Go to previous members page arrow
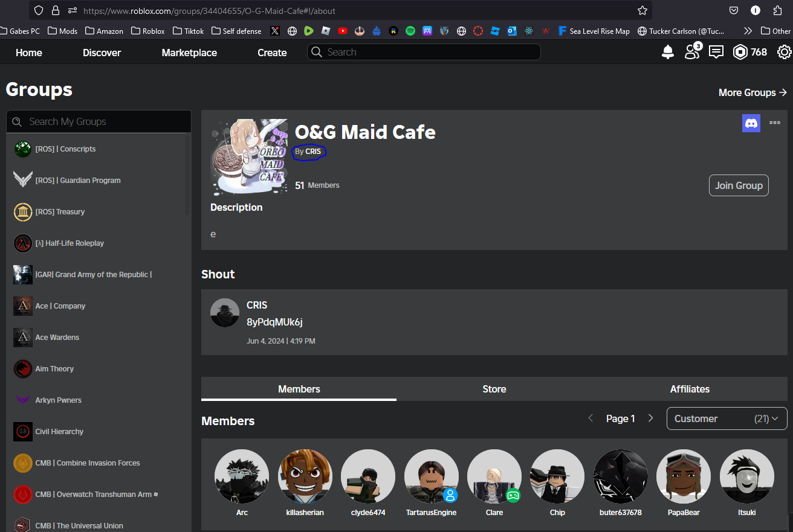The width and height of the screenshot is (793, 532). tap(591, 418)
